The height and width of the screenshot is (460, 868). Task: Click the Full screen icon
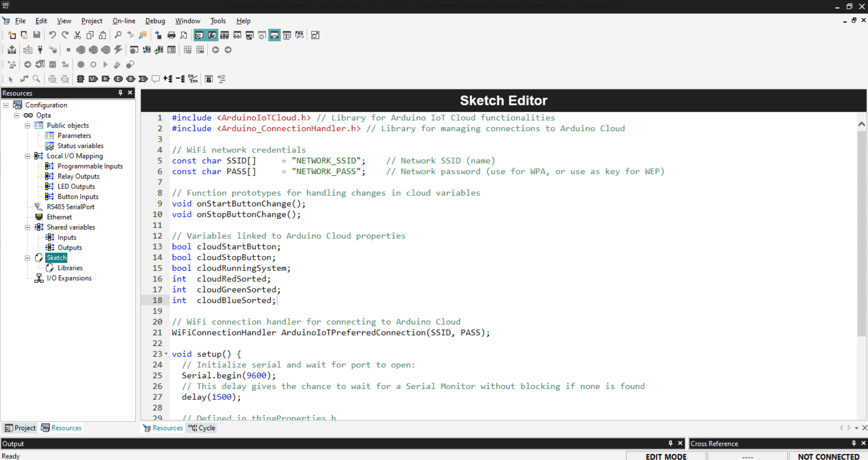(315, 35)
